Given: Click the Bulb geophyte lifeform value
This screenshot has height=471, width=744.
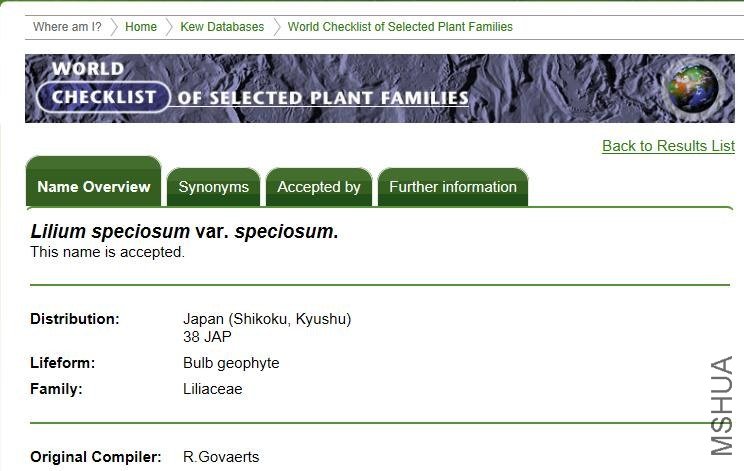Looking at the screenshot, I should coord(231,363).
